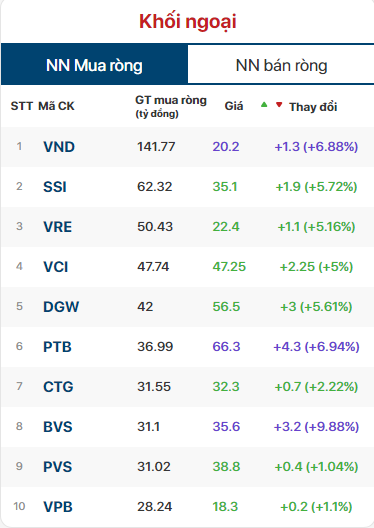Select the VPB ticker symbol
The width and height of the screenshot is (374, 528).
point(58,506)
